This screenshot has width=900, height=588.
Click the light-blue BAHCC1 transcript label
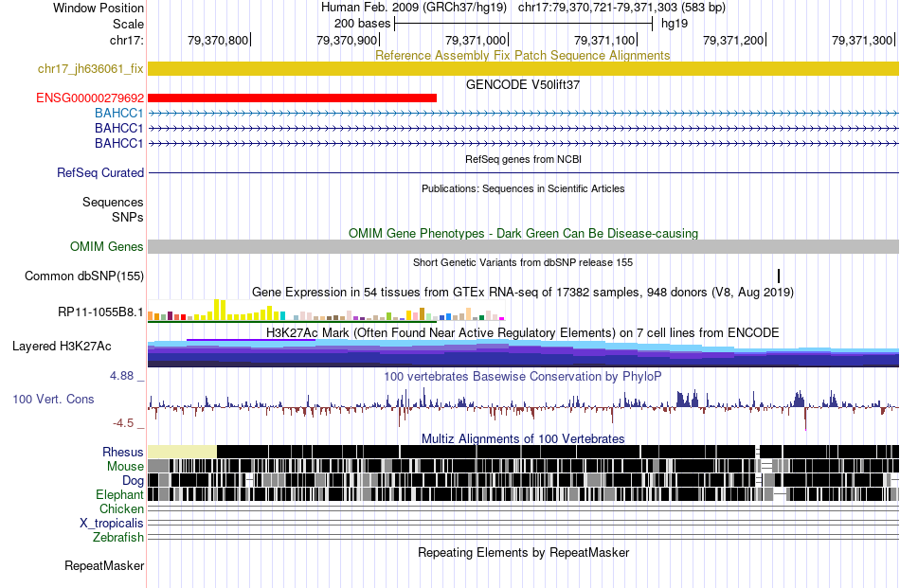click(118, 113)
